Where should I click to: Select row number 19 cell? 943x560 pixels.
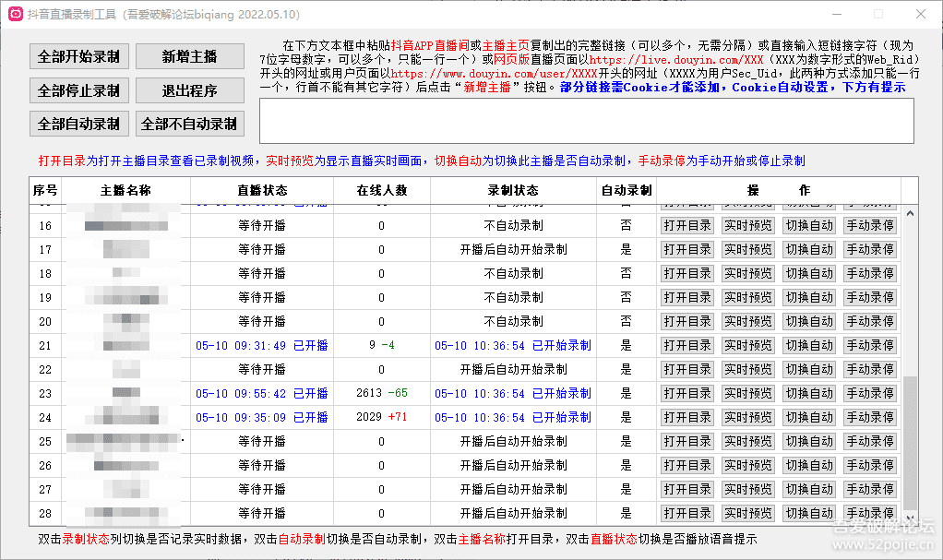click(x=45, y=298)
